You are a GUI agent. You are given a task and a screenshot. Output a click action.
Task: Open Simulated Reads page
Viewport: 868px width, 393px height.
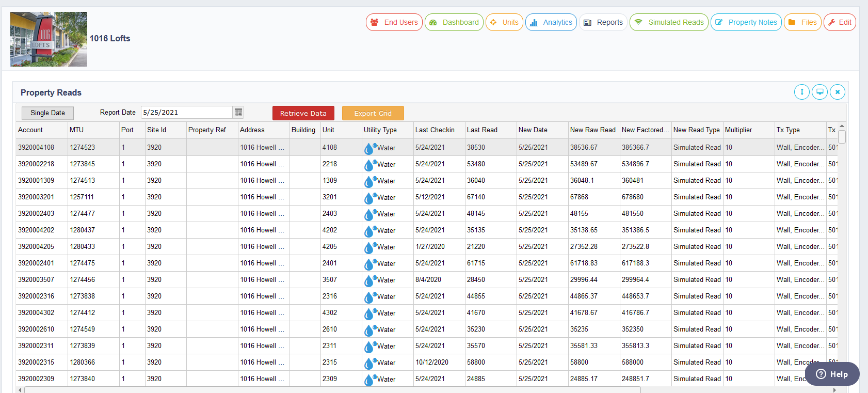coord(669,22)
